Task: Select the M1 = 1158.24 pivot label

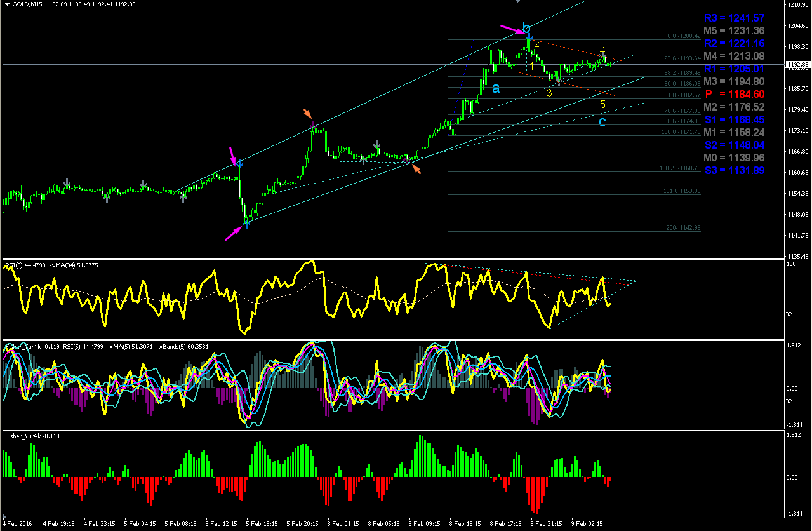Action: point(734,132)
